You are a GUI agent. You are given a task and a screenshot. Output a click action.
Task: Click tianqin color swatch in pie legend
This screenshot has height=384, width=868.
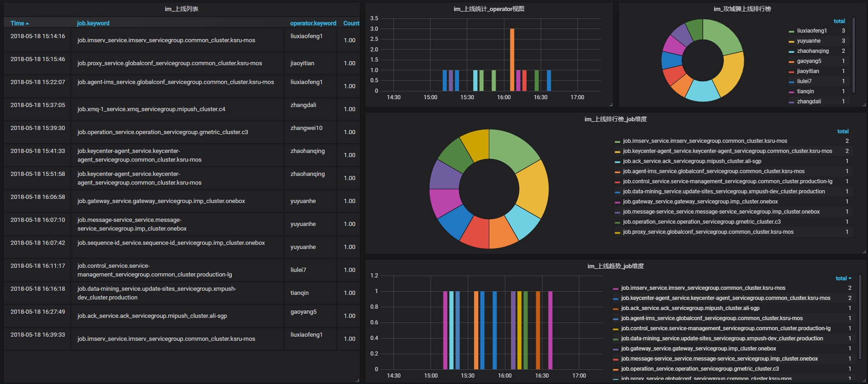pos(791,92)
